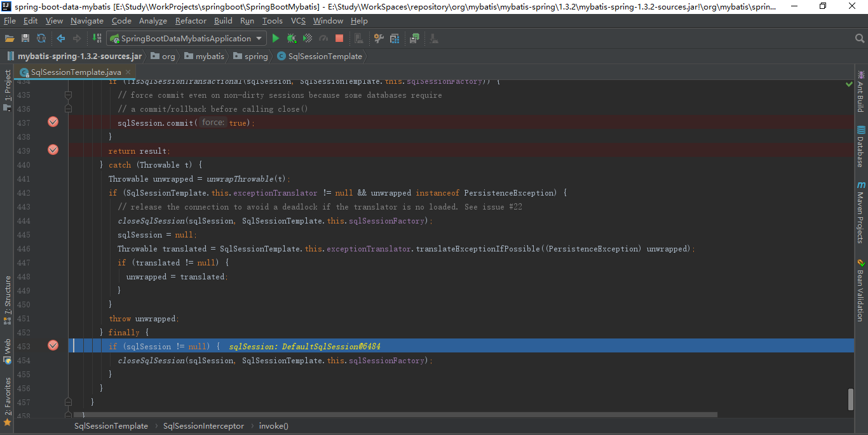Viewport: 868px width, 435px height.
Task: Toggle the breakpoint on line 437
Action: [x=53, y=122]
